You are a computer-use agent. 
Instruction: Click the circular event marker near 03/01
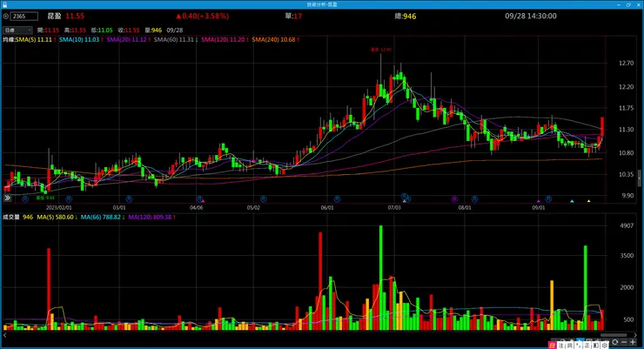[129, 199]
